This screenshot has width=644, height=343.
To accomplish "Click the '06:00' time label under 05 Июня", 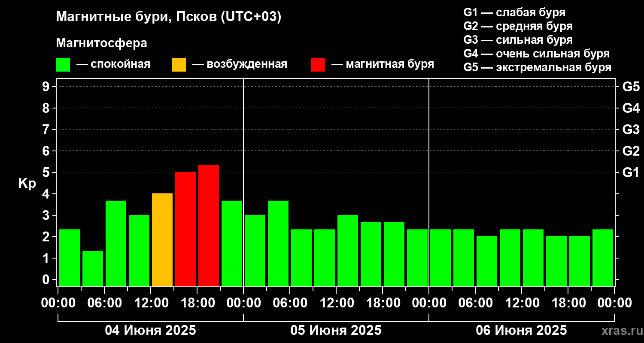I will [x=290, y=303].
